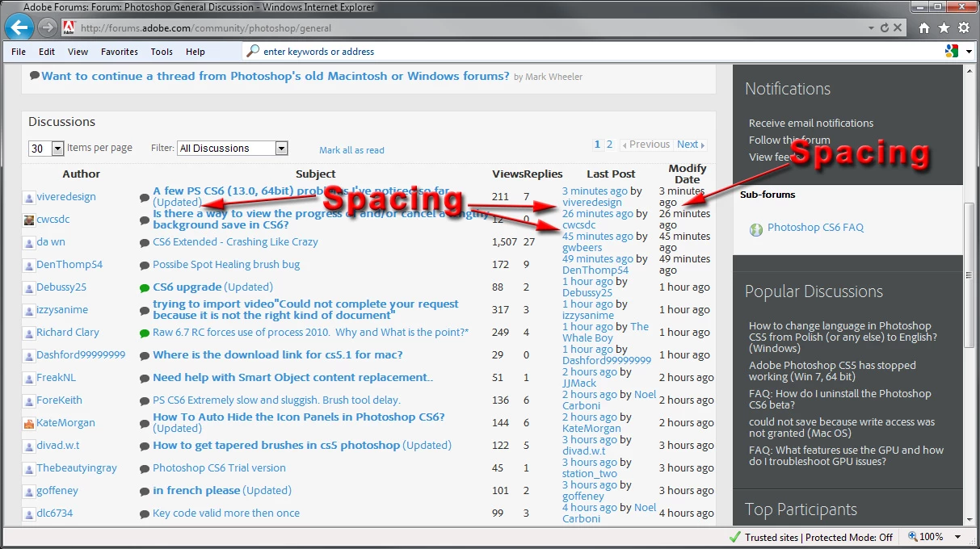This screenshot has width=980, height=549.
Task: Click the Mark all as read link
Action: point(351,150)
